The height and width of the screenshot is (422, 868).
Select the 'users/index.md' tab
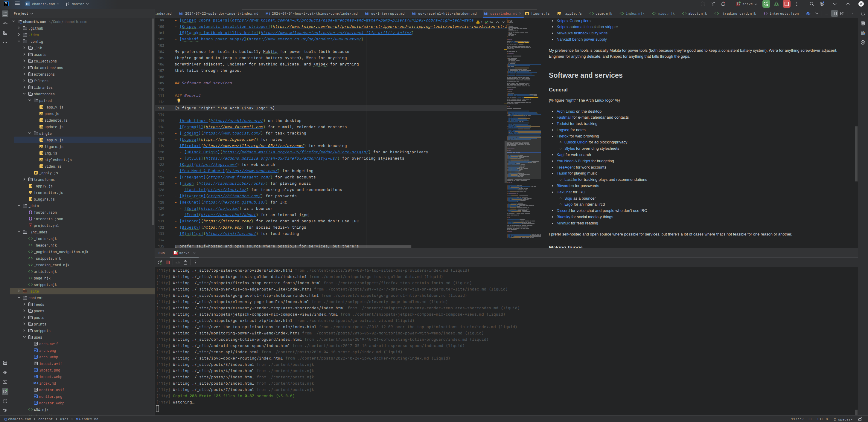(x=500, y=13)
